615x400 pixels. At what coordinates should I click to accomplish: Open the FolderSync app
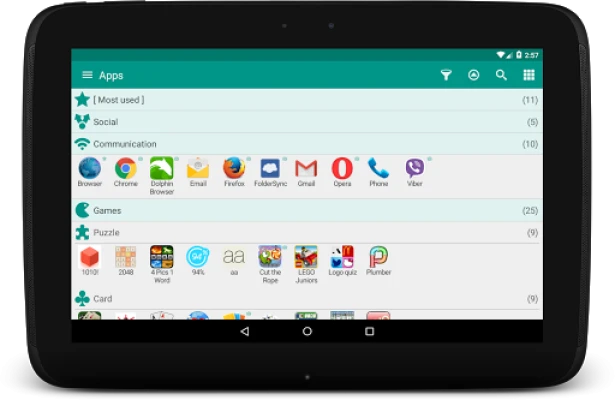pyautogui.click(x=270, y=172)
